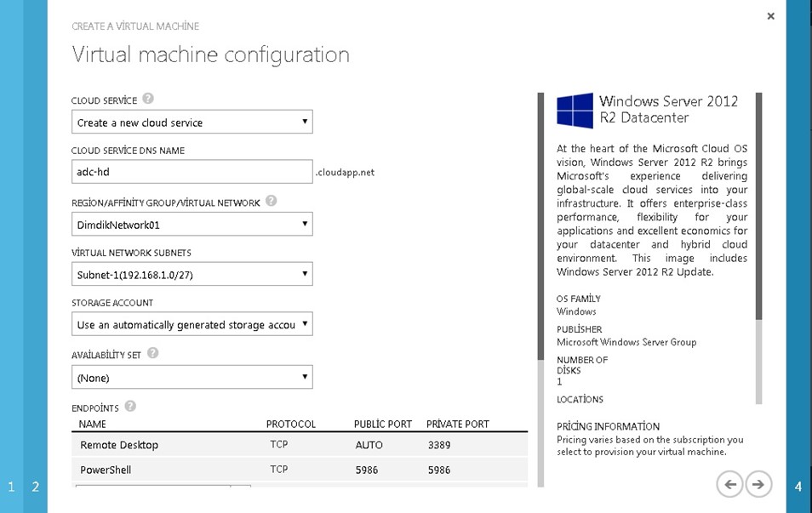Image resolution: width=812 pixels, height=513 pixels.
Task: Click the OS Family value Windows
Action: pyautogui.click(x=576, y=311)
